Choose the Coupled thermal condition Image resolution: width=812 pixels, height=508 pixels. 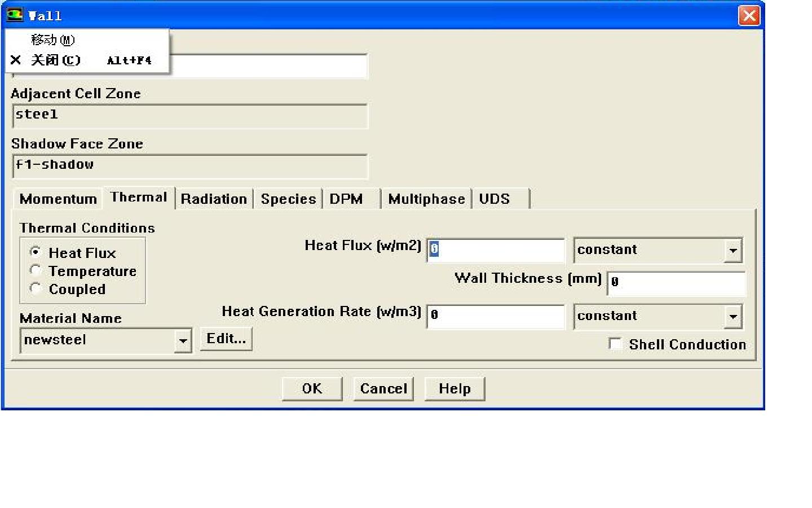[x=36, y=288]
